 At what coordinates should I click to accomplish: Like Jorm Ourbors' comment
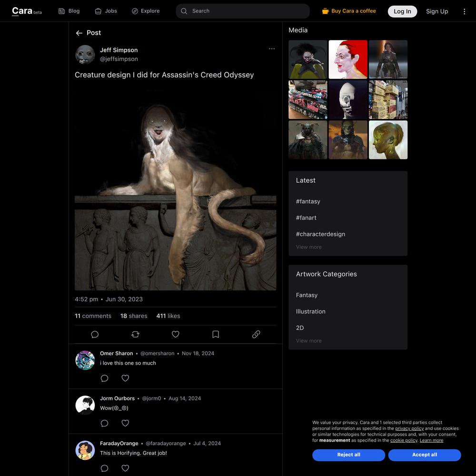tap(125, 423)
